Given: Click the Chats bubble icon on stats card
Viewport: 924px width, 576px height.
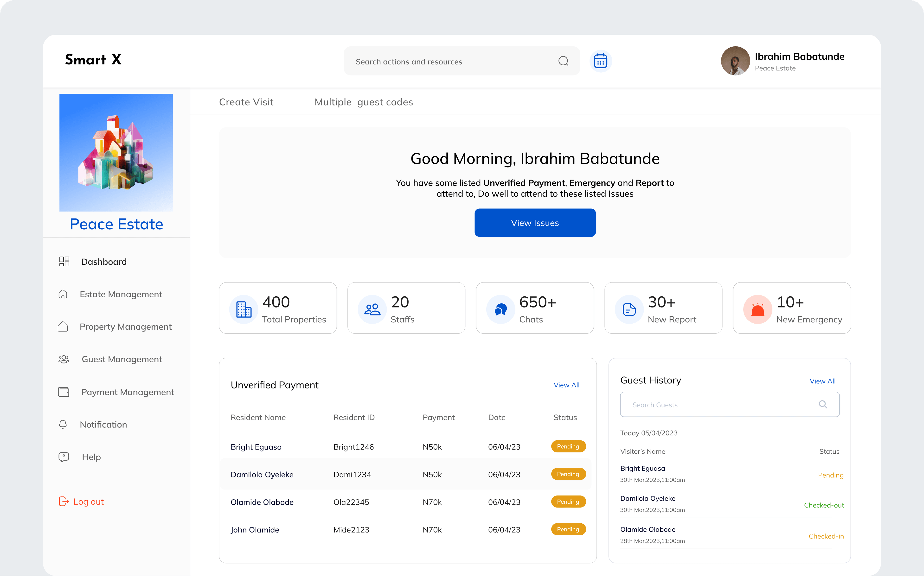Looking at the screenshot, I should tap(500, 310).
